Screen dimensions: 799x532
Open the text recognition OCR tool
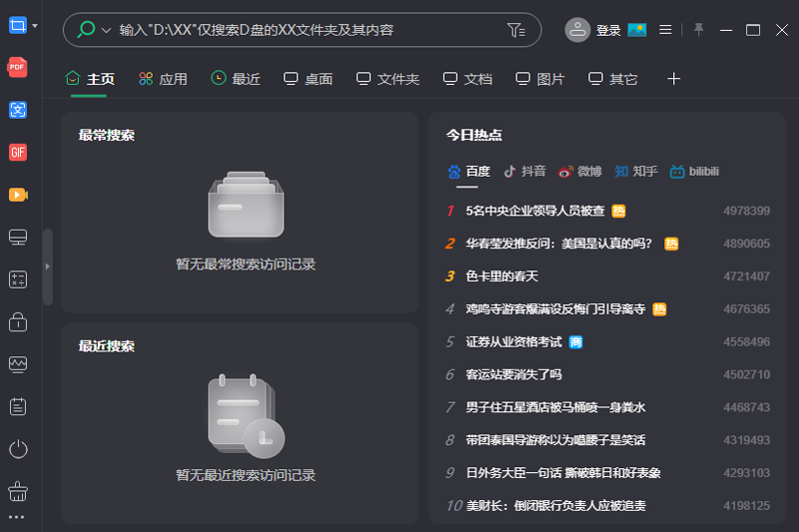pos(17,110)
